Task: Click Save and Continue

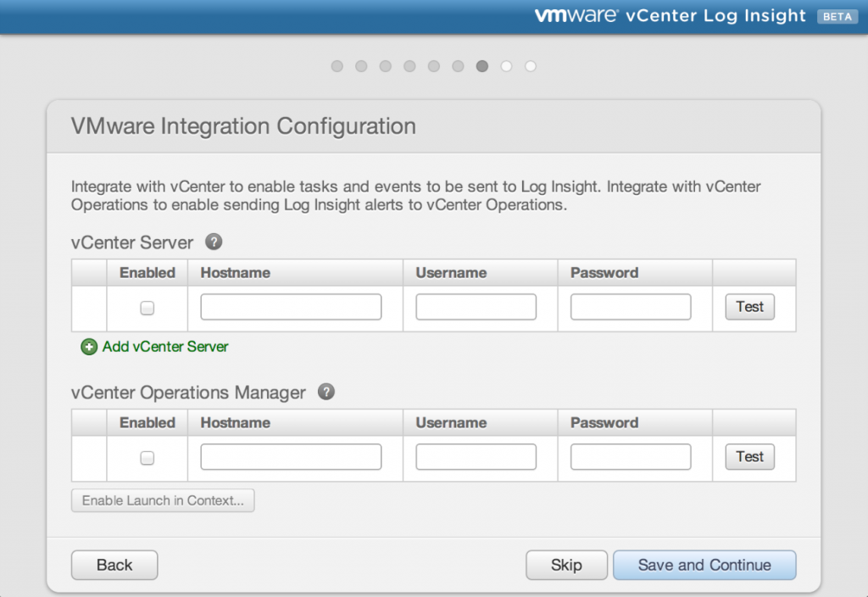Action: point(704,565)
